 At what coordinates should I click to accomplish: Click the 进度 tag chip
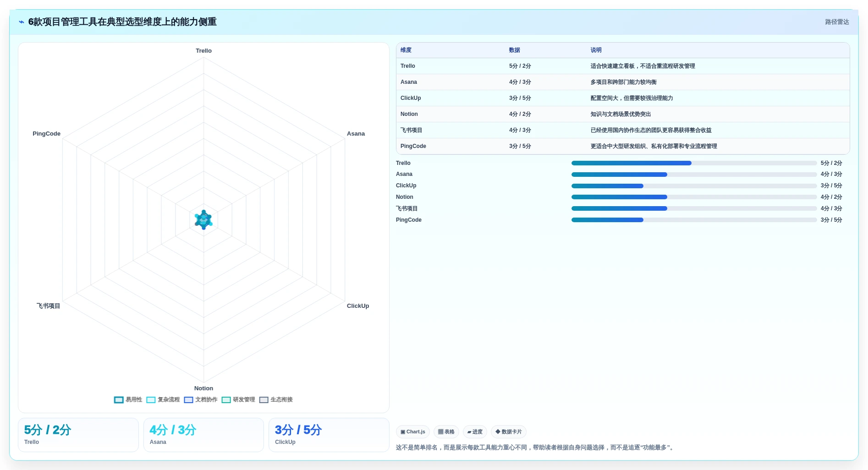click(x=475, y=432)
